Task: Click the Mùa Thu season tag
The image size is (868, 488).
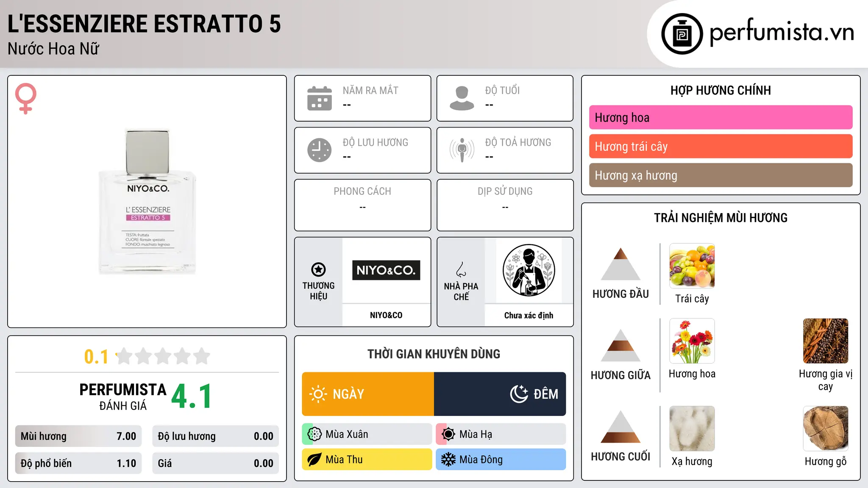Action: [x=367, y=460]
